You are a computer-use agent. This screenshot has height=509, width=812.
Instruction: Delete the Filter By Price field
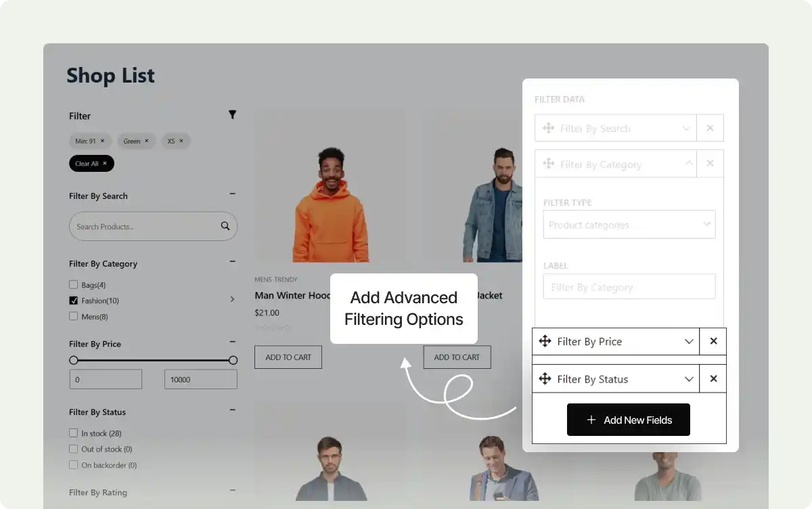pyautogui.click(x=713, y=341)
